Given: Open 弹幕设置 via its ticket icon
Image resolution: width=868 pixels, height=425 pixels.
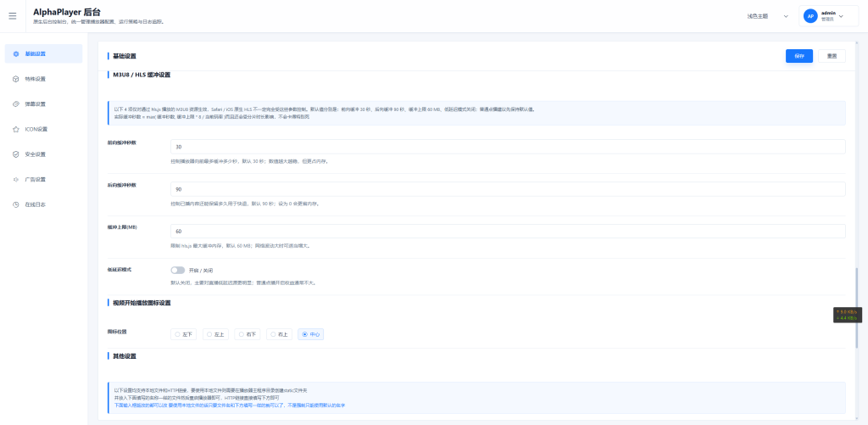Looking at the screenshot, I should click(x=16, y=104).
